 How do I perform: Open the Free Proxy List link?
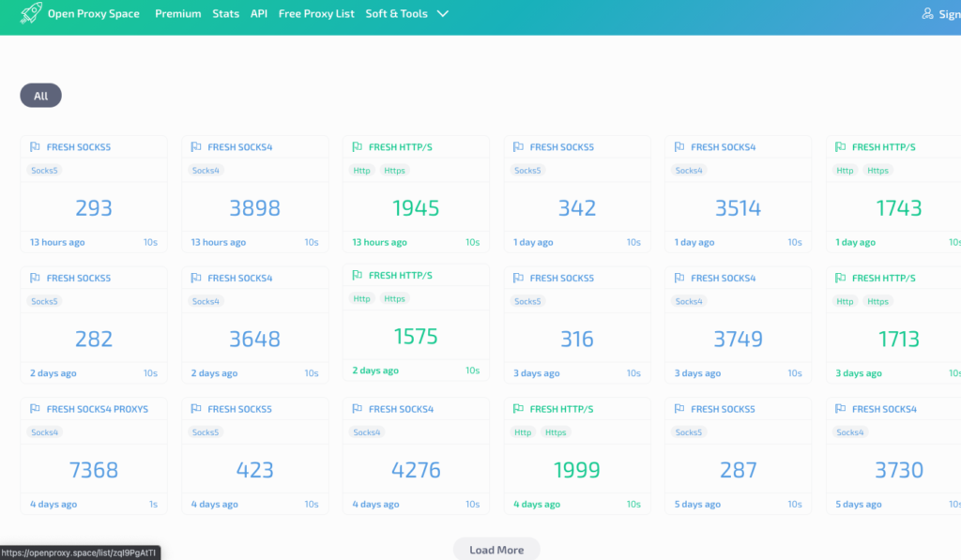pos(316,14)
